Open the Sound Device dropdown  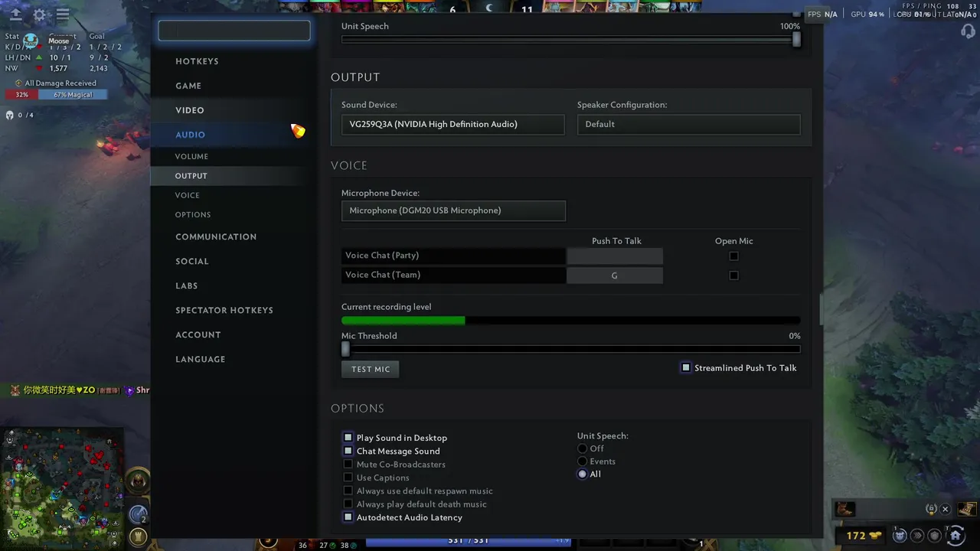(x=452, y=124)
